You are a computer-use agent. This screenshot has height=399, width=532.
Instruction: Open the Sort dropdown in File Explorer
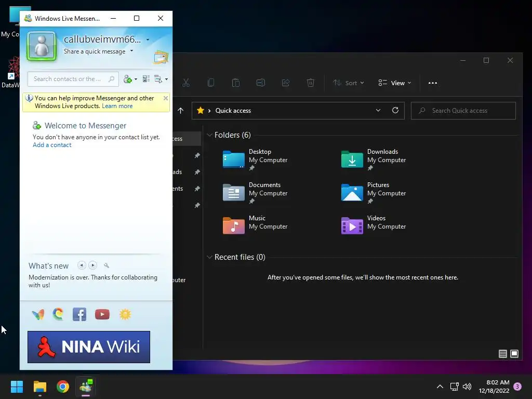348,83
